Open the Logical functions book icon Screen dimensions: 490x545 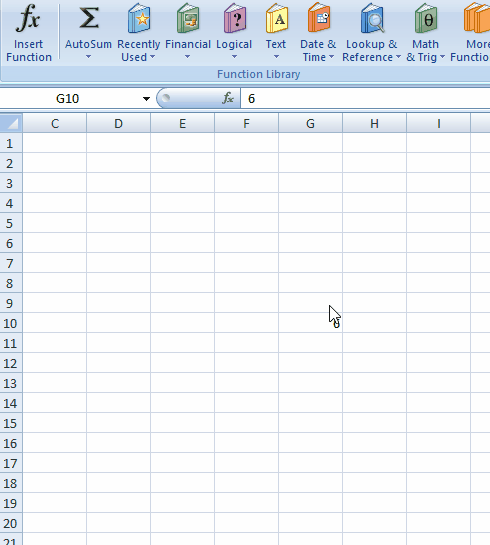(x=235, y=18)
